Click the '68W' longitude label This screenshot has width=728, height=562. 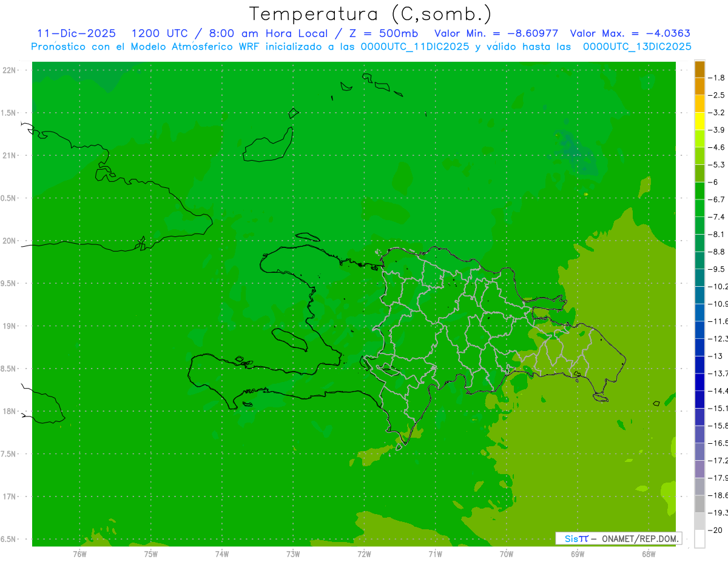649,554
